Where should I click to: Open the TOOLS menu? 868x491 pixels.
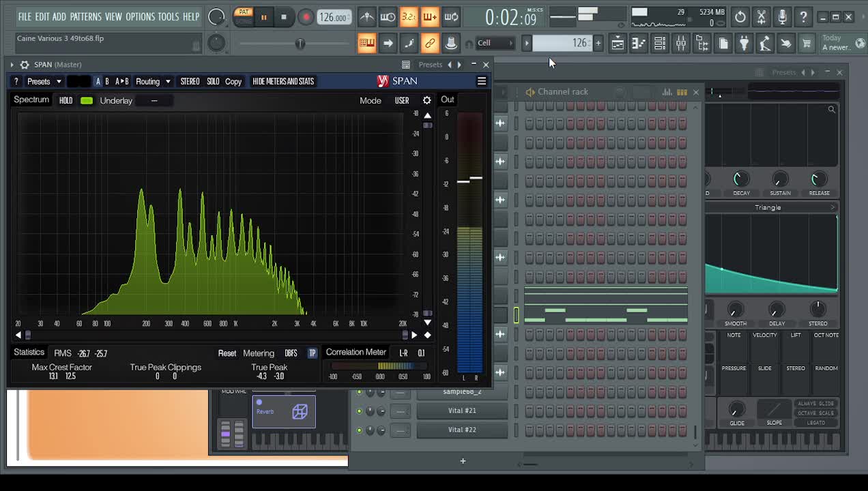(x=169, y=16)
